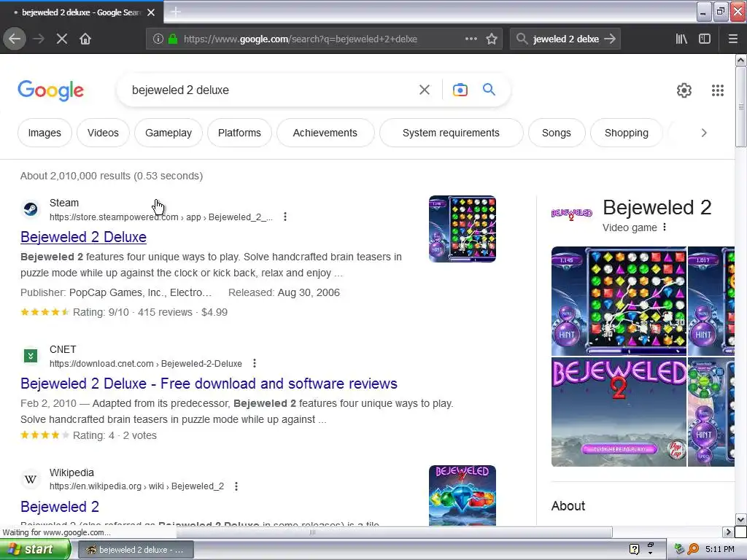Go back with the browser back arrow

click(15, 39)
